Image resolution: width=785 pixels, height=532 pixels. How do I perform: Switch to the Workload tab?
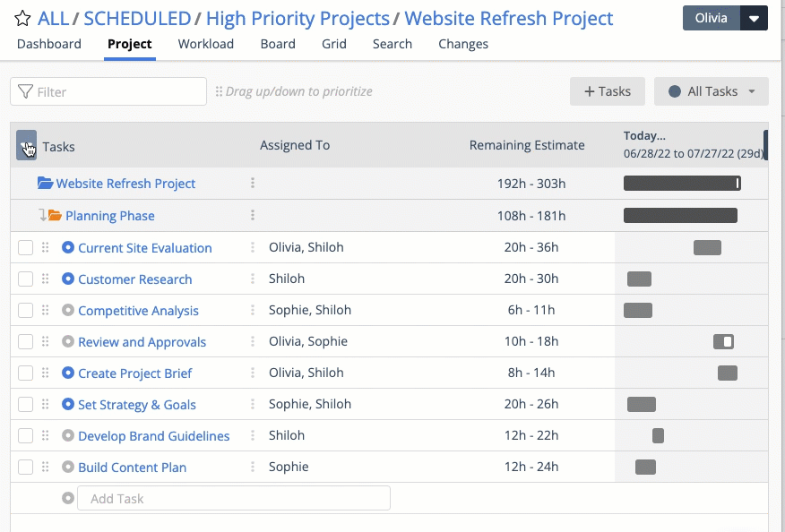(205, 44)
